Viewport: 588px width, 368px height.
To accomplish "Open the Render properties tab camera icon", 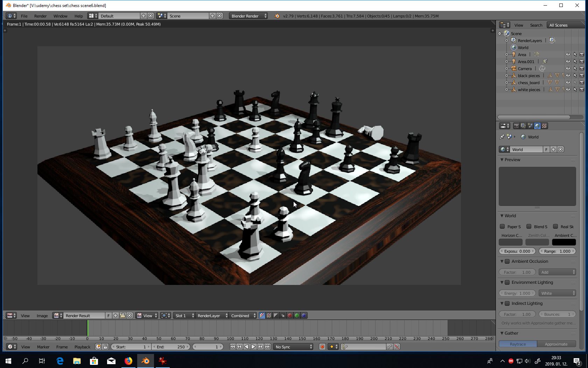I will [516, 126].
